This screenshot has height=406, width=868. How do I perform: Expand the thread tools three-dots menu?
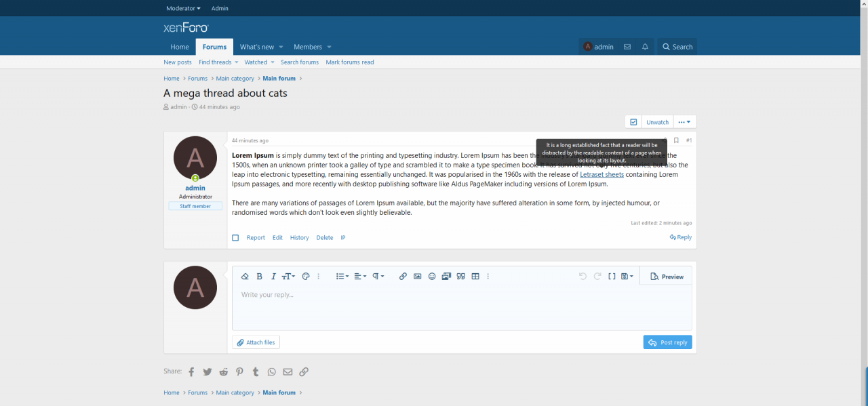[684, 122]
